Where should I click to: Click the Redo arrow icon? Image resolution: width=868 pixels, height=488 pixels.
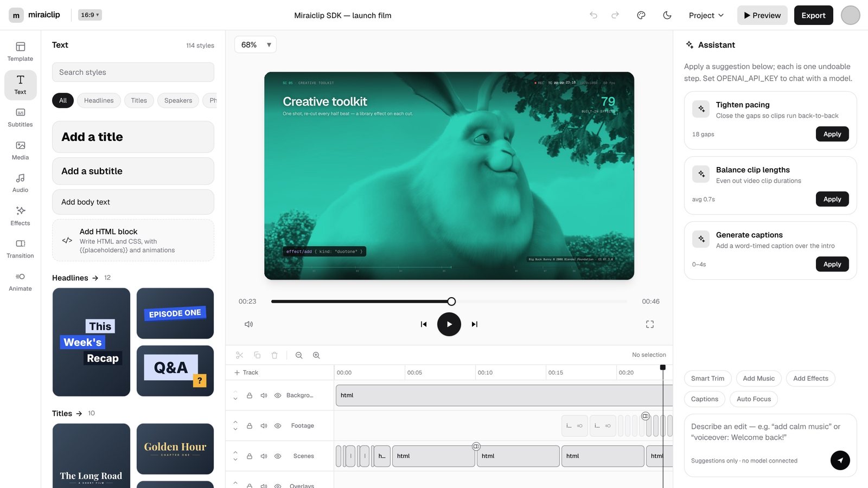click(x=615, y=15)
